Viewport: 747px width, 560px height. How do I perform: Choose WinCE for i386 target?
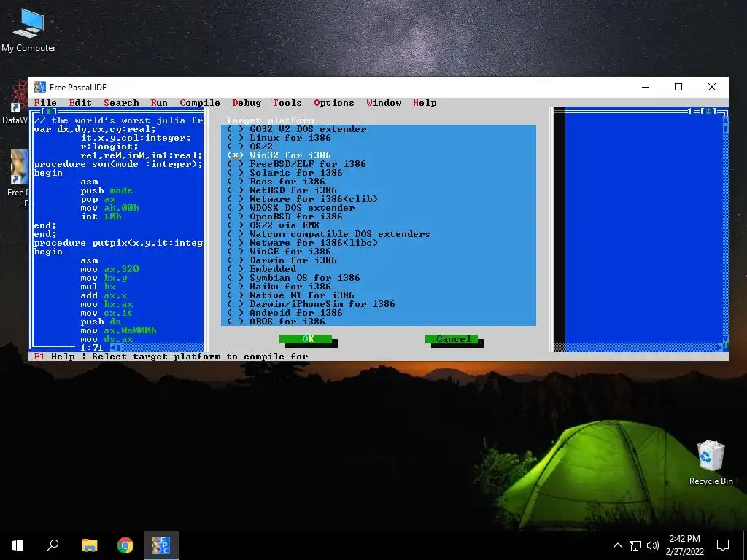[279, 252]
